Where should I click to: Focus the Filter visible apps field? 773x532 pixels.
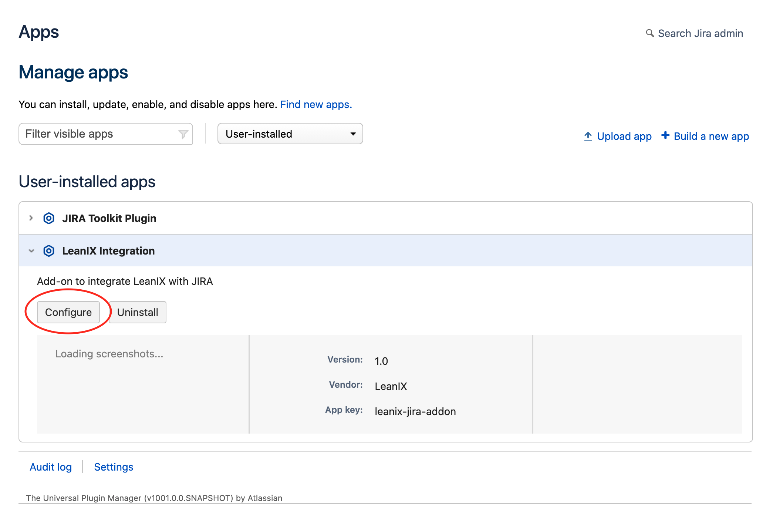click(106, 134)
